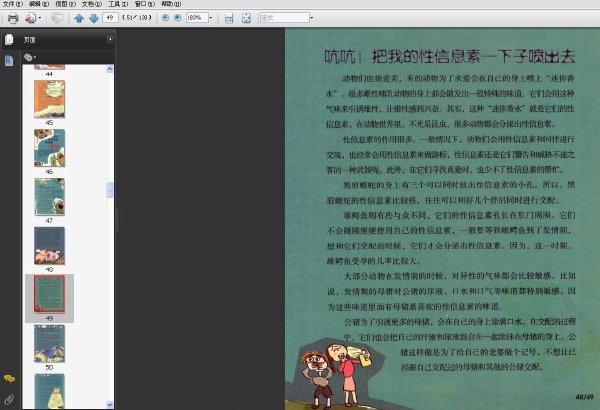600x410 pixels.
Task: Click the colored create-PDF document icon
Action: 30,18
